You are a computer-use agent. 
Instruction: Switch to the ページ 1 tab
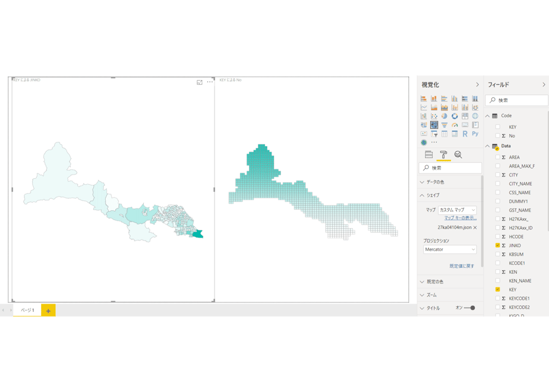tap(27, 310)
